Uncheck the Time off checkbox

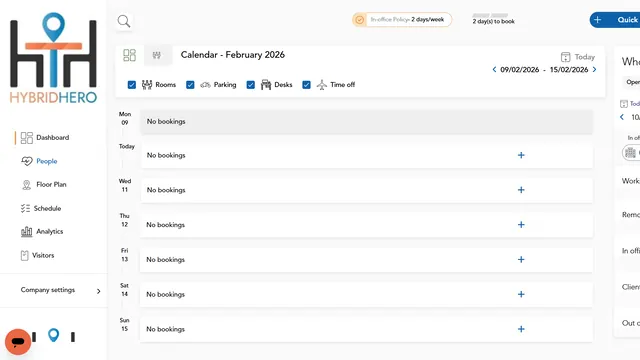coord(306,85)
